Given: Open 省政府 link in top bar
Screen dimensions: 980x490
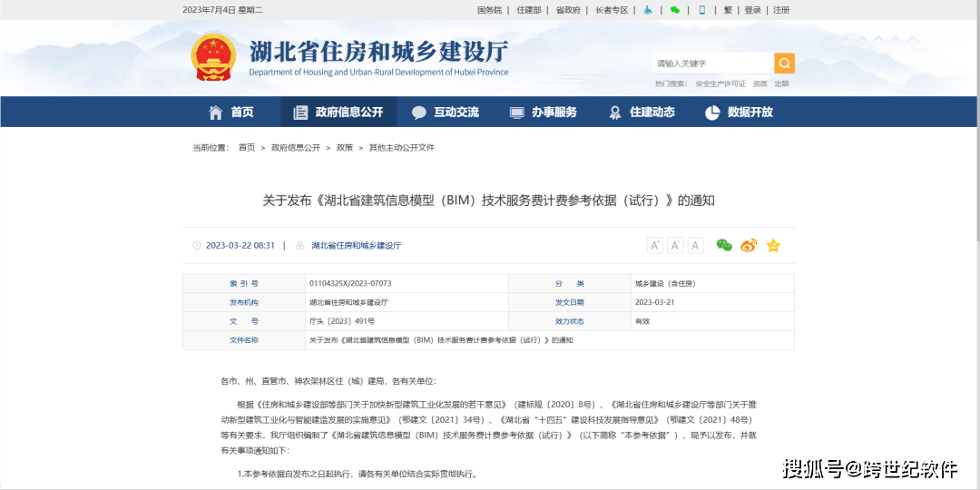Looking at the screenshot, I should coord(568,10).
